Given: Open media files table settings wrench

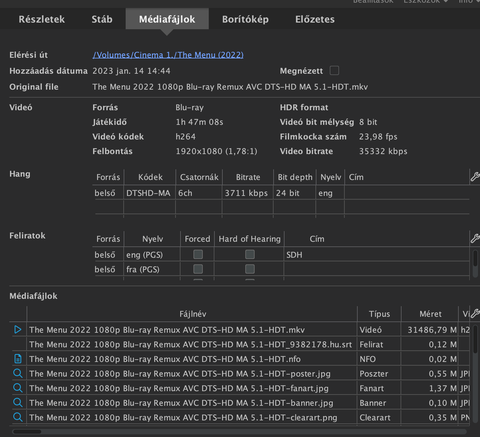Looking at the screenshot, I should click(x=475, y=313).
